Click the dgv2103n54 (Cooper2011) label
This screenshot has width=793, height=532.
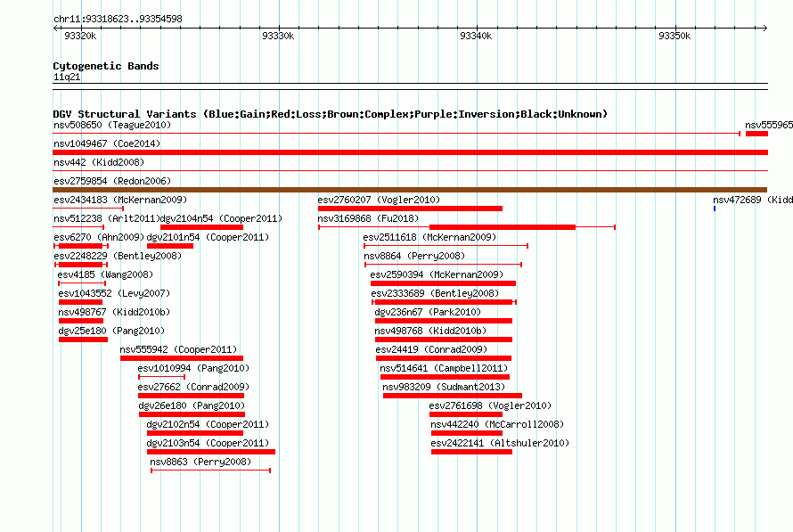pos(208,443)
